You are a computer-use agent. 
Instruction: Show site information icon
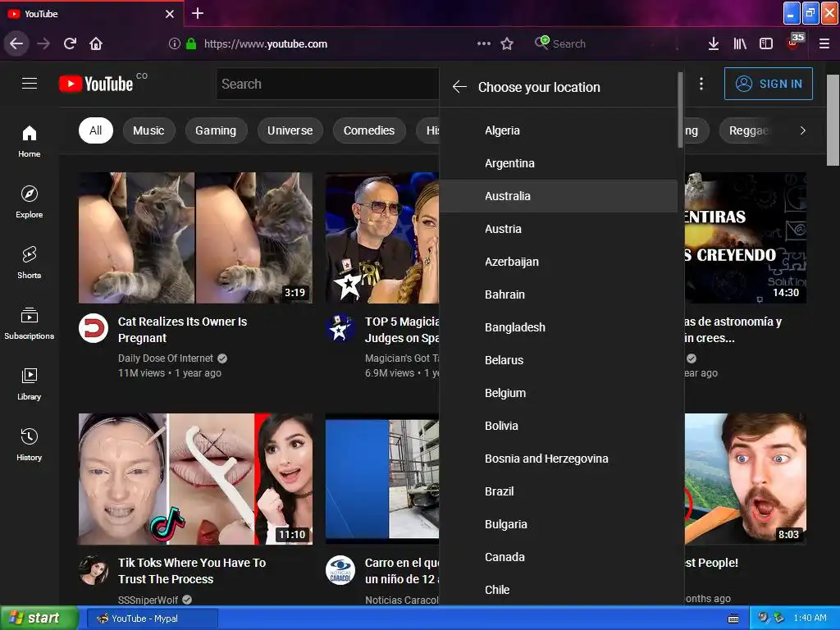click(174, 43)
